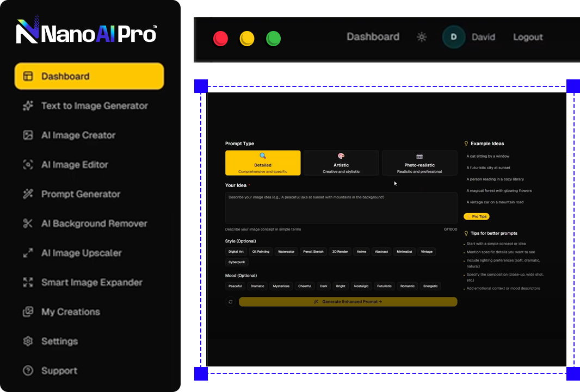580x392 pixels.
Task: Select the Artistic prompt type
Action: pos(341,163)
